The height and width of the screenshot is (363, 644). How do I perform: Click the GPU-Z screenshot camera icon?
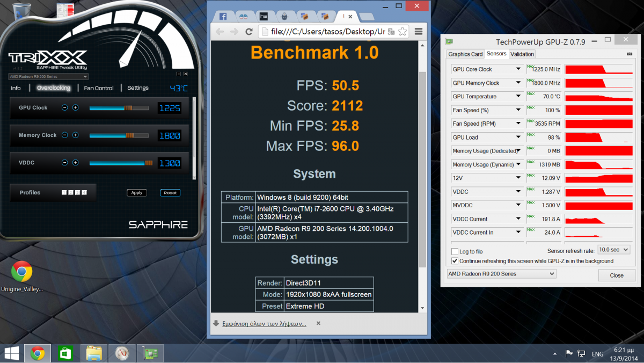(629, 54)
